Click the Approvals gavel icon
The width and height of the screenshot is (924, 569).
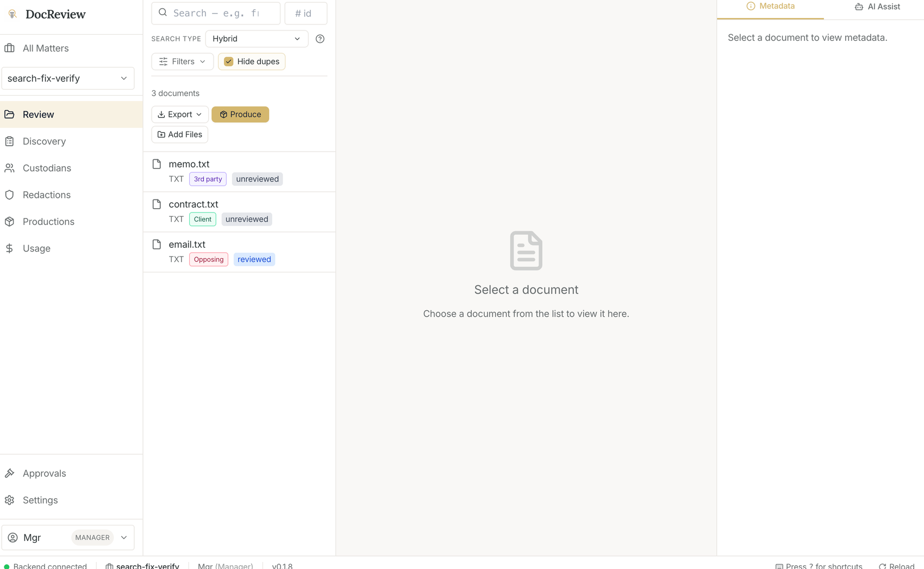(9, 473)
